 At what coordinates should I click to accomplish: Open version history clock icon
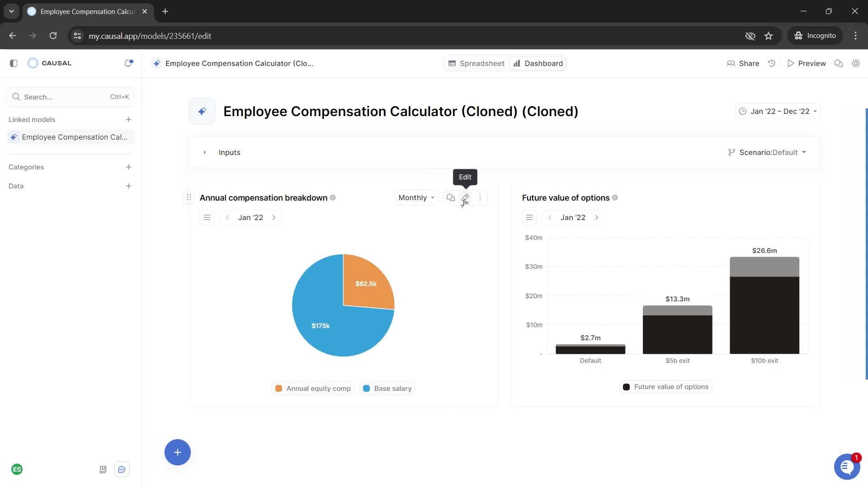[x=772, y=63]
